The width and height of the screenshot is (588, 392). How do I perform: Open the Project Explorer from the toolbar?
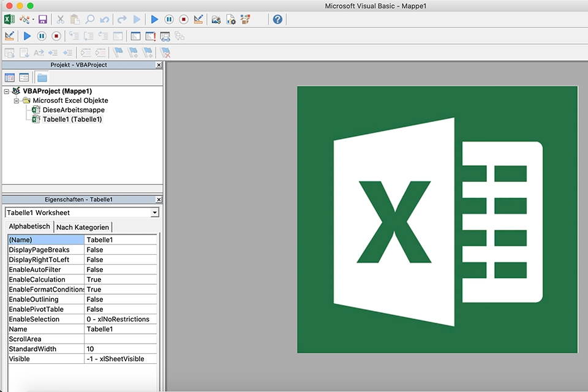point(216,20)
